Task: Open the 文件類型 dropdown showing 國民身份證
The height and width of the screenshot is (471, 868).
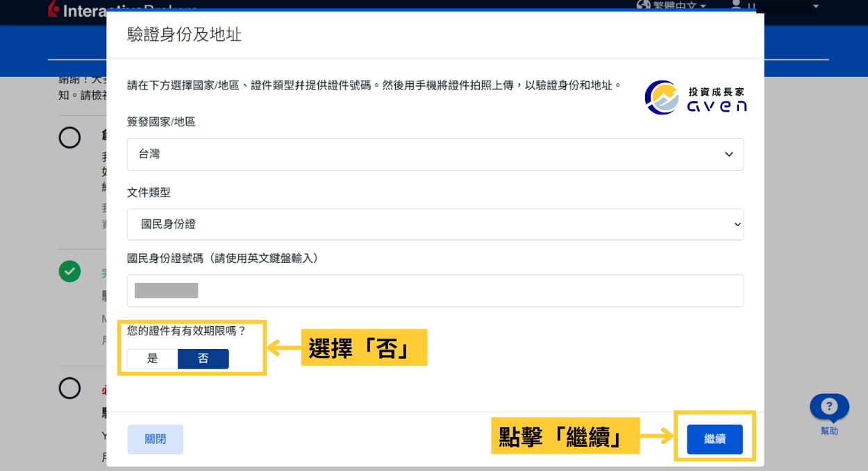Action: (435, 225)
